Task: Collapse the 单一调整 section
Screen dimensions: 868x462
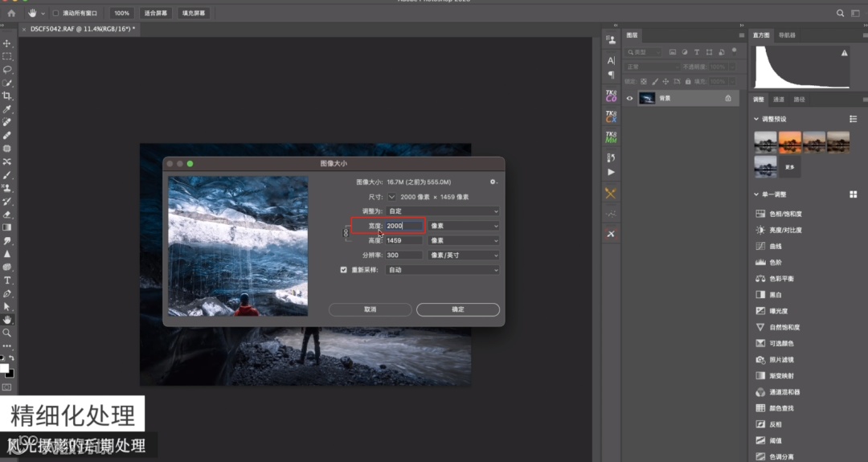Action: (x=756, y=194)
